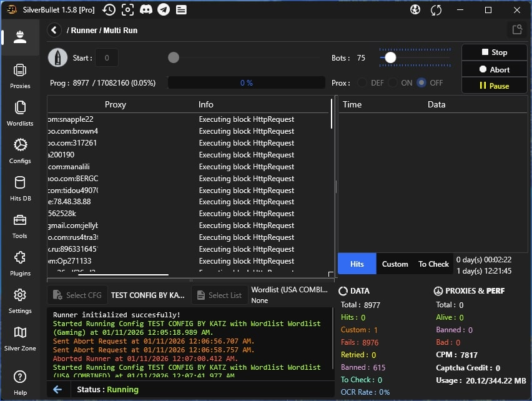Click the Discord icon in title bar

[145, 10]
